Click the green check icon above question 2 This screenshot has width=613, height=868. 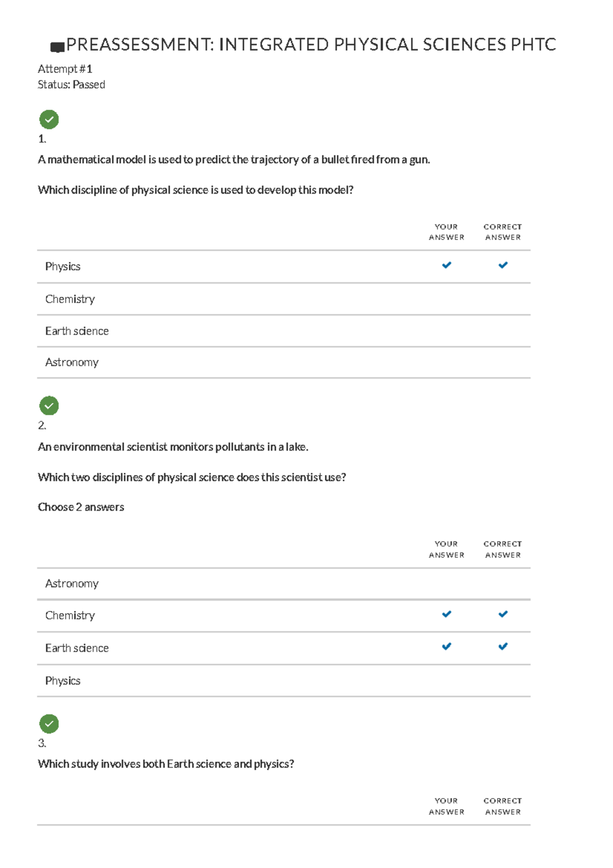click(x=49, y=406)
